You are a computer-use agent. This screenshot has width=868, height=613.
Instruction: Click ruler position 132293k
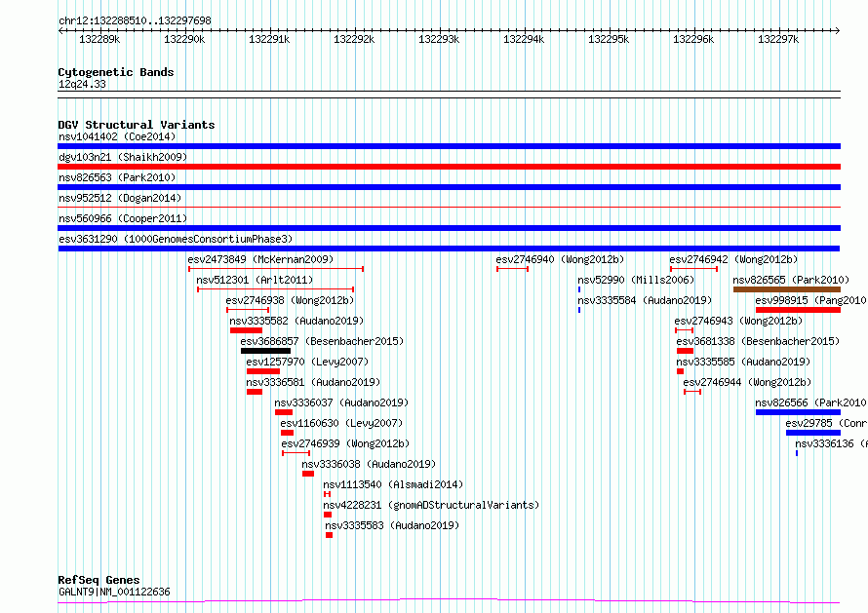point(439,40)
